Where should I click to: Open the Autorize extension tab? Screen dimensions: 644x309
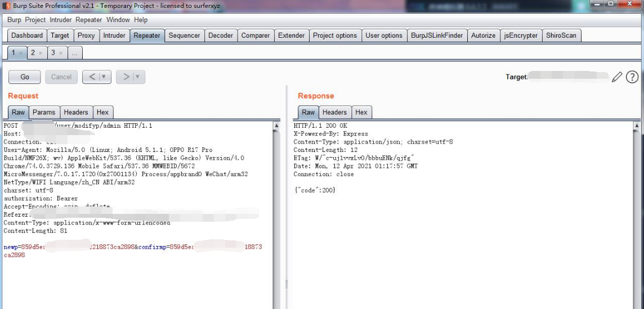coord(484,35)
